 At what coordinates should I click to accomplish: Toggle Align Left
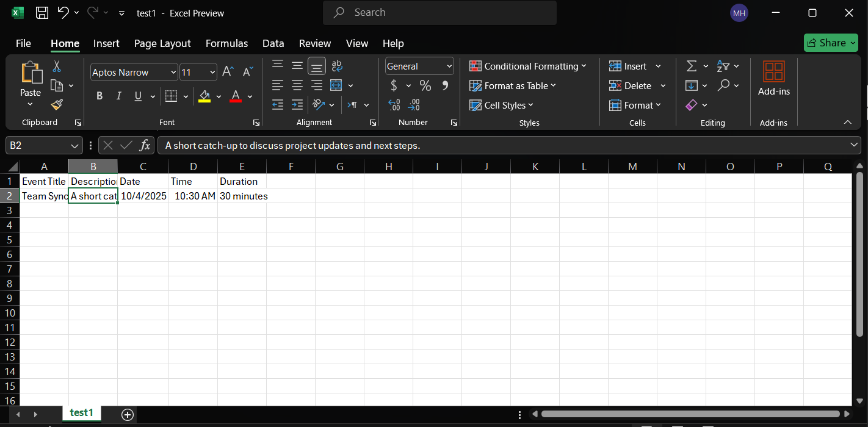click(x=278, y=85)
